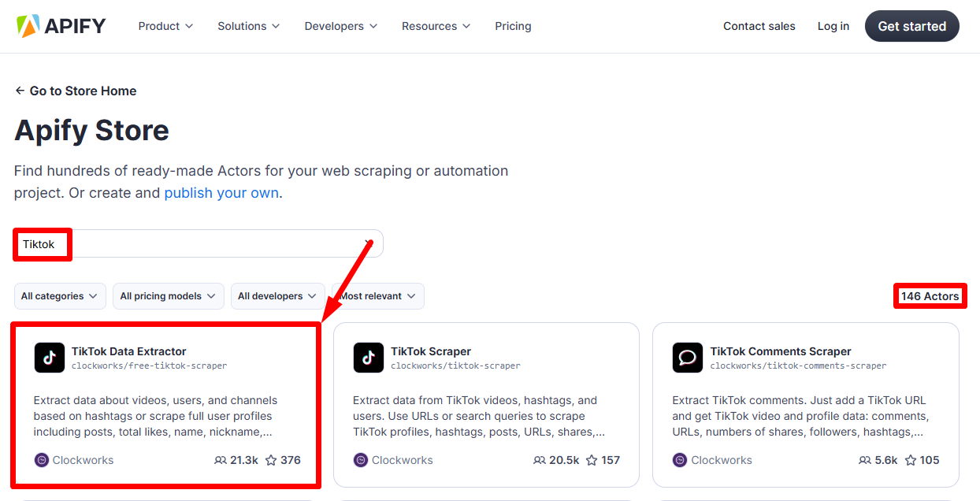This screenshot has height=501, width=980.
Task: Click users count icon on TikTok Comments Scraper card
Action: click(x=864, y=460)
